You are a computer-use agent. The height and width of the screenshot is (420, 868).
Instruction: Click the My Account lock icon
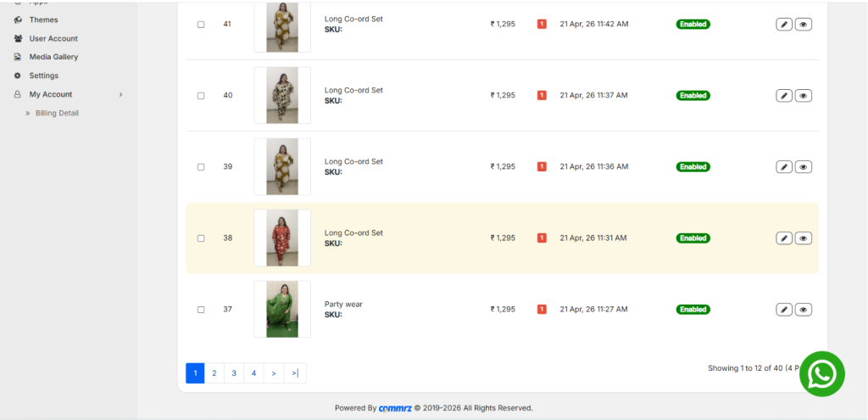(x=18, y=94)
